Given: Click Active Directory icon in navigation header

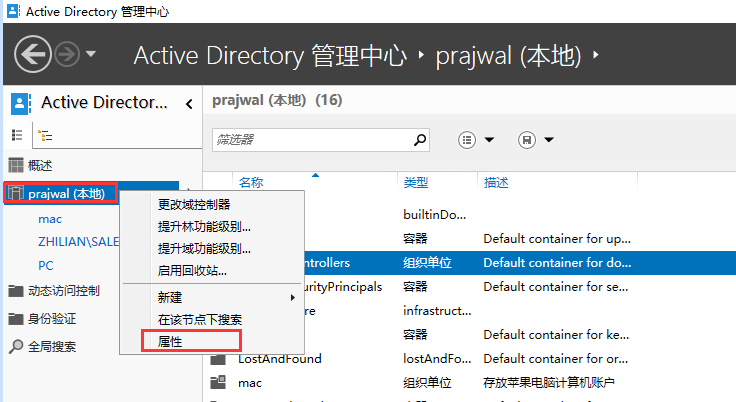Looking at the screenshot, I should (x=21, y=103).
